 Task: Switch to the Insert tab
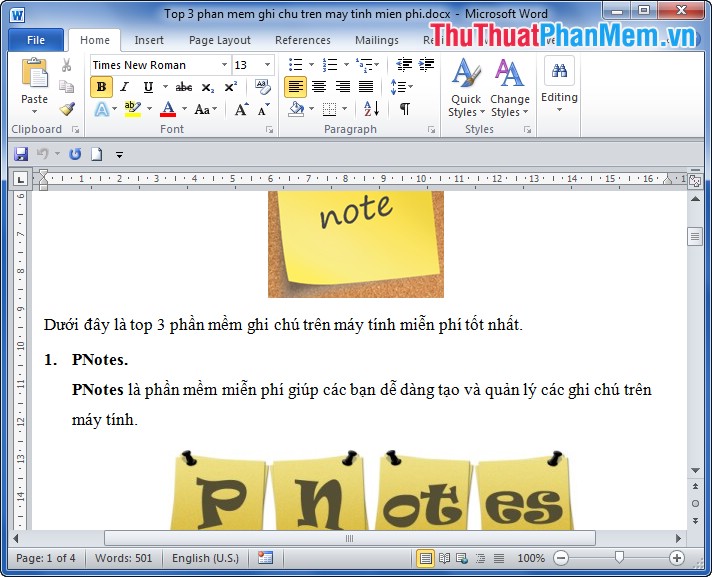149,40
